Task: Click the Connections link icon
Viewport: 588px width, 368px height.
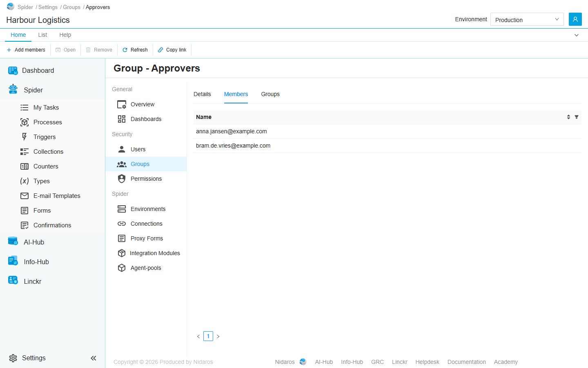Action: pos(122,224)
